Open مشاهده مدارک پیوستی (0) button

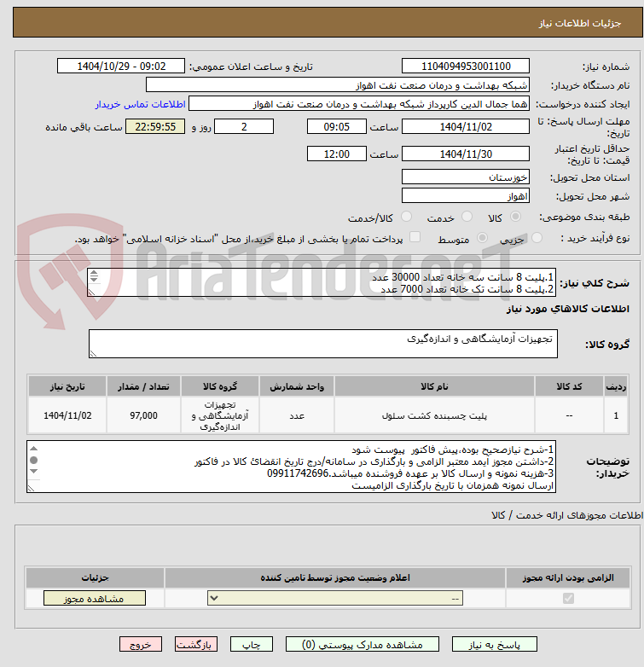coord(363,645)
